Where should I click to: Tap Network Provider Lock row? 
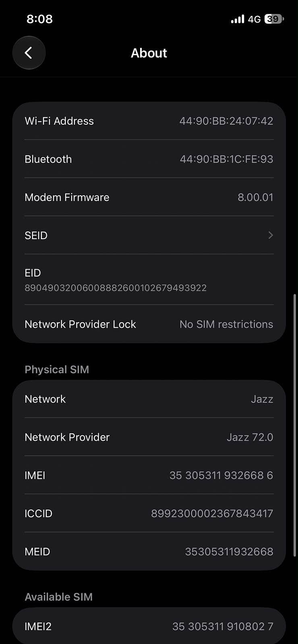coord(149,324)
